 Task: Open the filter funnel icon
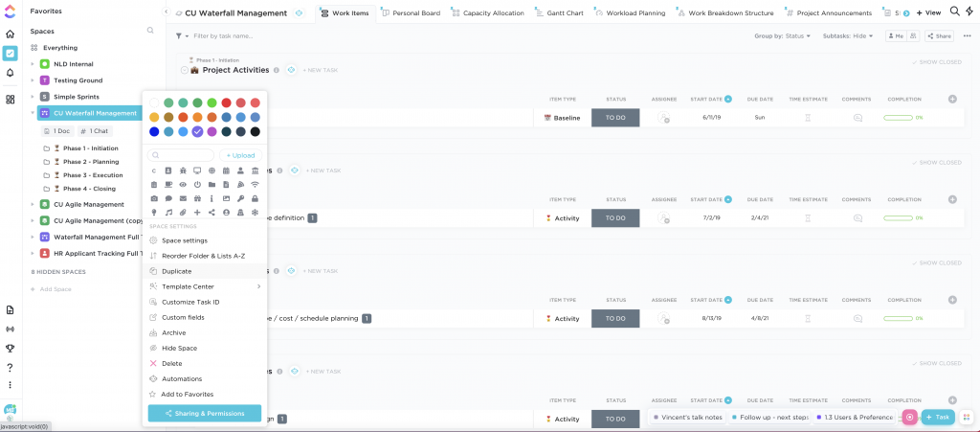[179, 36]
